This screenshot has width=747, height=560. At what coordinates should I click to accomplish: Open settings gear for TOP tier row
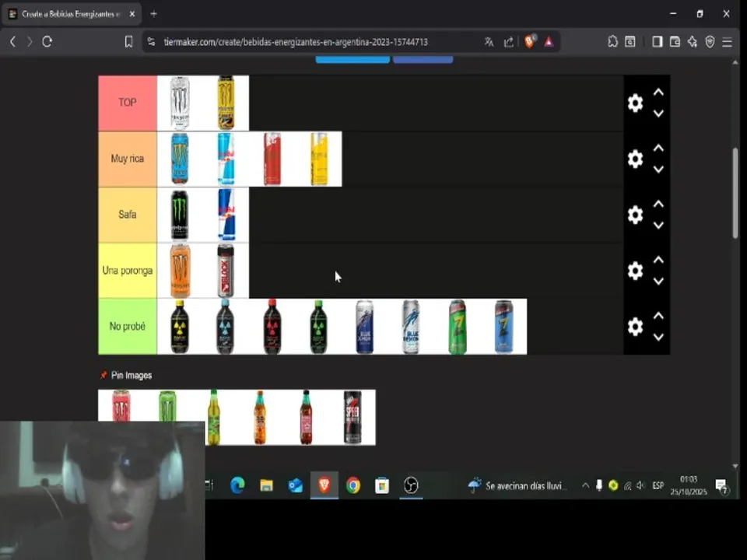tap(635, 103)
